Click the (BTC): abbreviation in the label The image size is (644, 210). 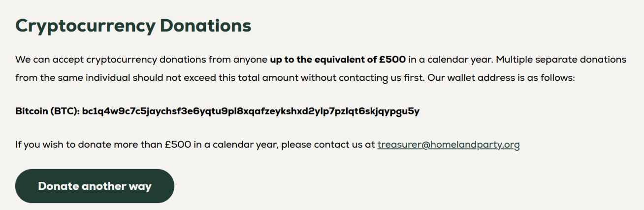pyautogui.click(x=64, y=111)
